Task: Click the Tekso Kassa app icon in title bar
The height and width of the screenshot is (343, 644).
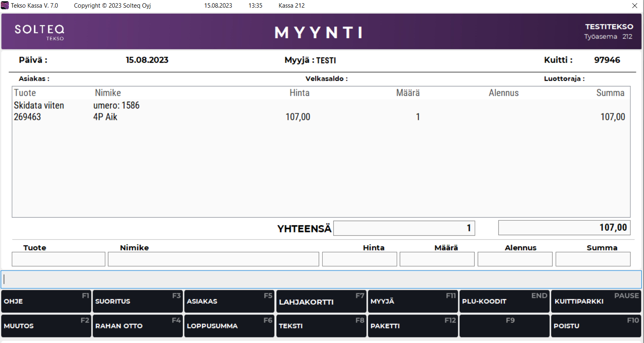Action: (x=5, y=6)
